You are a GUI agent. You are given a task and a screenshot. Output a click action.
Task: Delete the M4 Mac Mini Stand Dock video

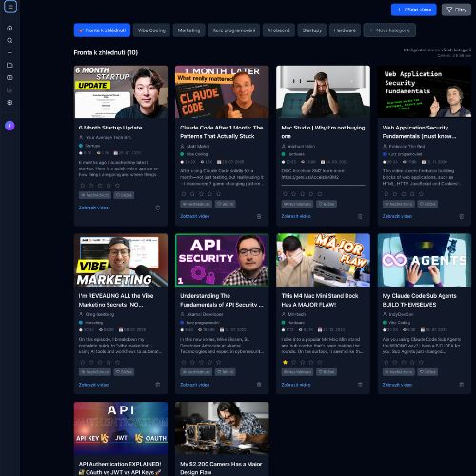[x=360, y=385]
